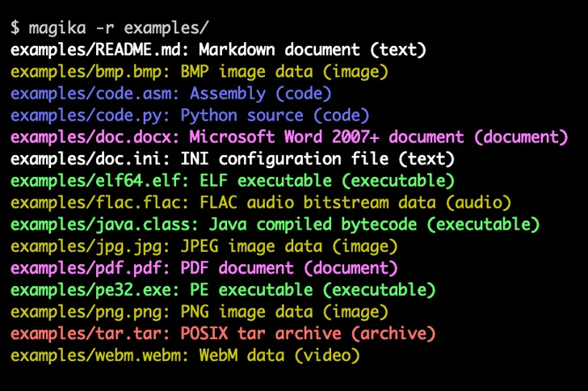Select the examples/elf64.elf ELF executable line
This screenshot has width=588, height=391.
[233, 180]
